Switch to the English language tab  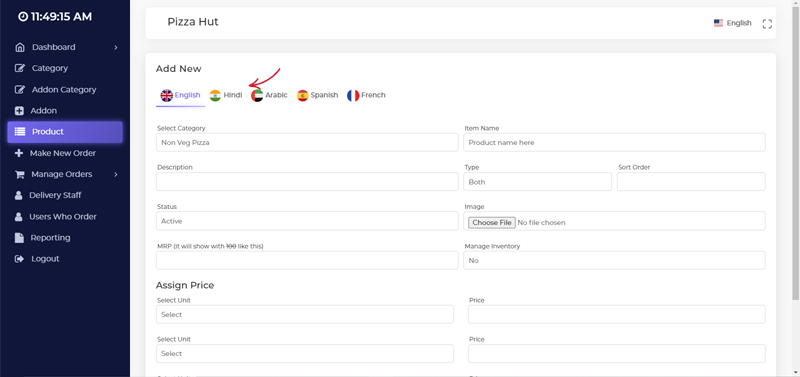click(180, 95)
